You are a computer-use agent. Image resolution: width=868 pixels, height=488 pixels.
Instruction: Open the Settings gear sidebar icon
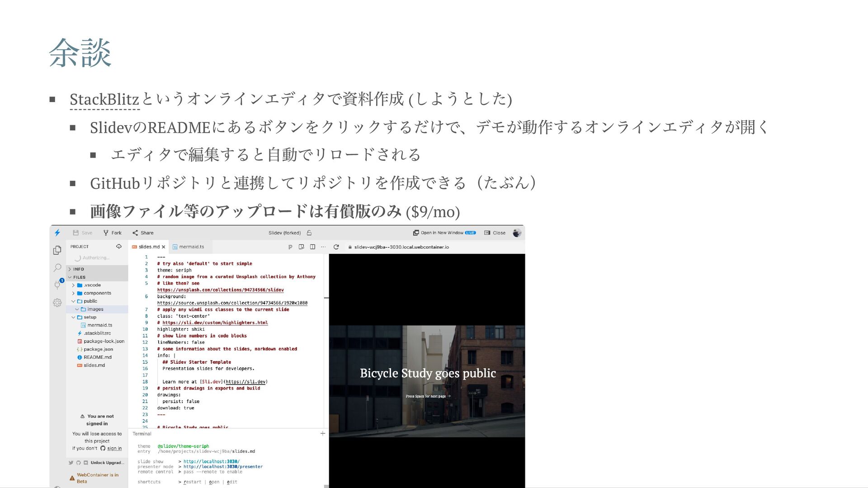point(57,303)
